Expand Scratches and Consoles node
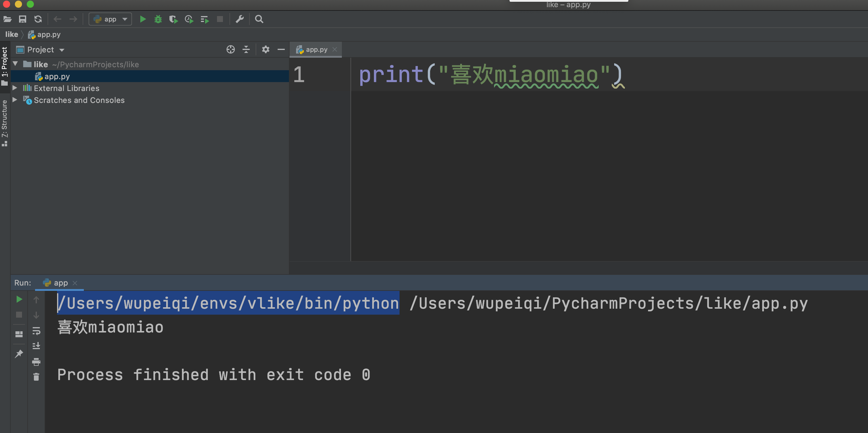The height and width of the screenshot is (433, 868). [15, 100]
